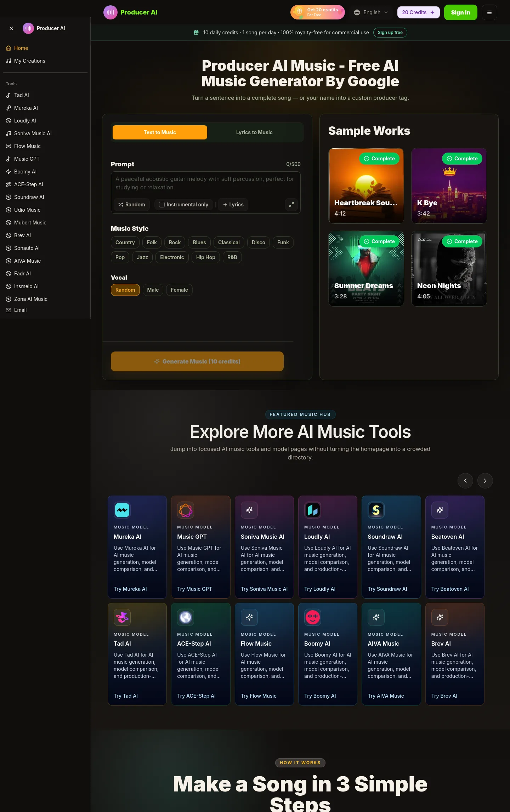This screenshot has height=812, width=510.
Task: Toggle the Instrumental only checkbox
Action: tap(162, 205)
